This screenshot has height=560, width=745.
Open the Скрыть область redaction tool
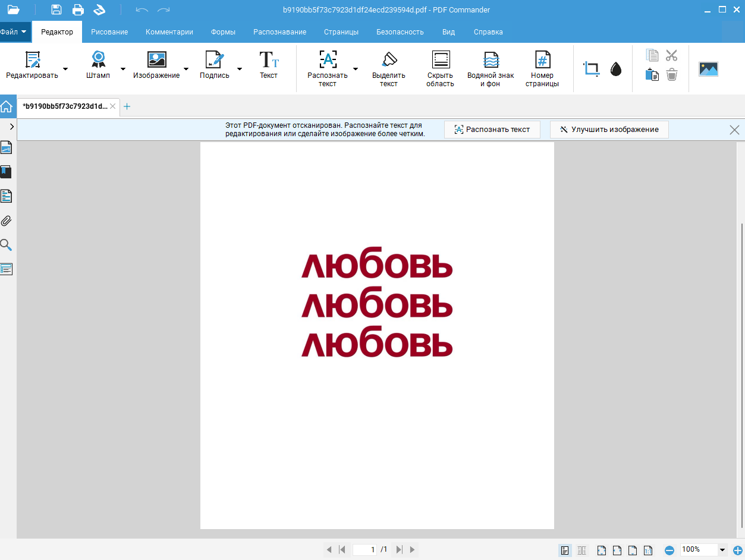(441, 69)
